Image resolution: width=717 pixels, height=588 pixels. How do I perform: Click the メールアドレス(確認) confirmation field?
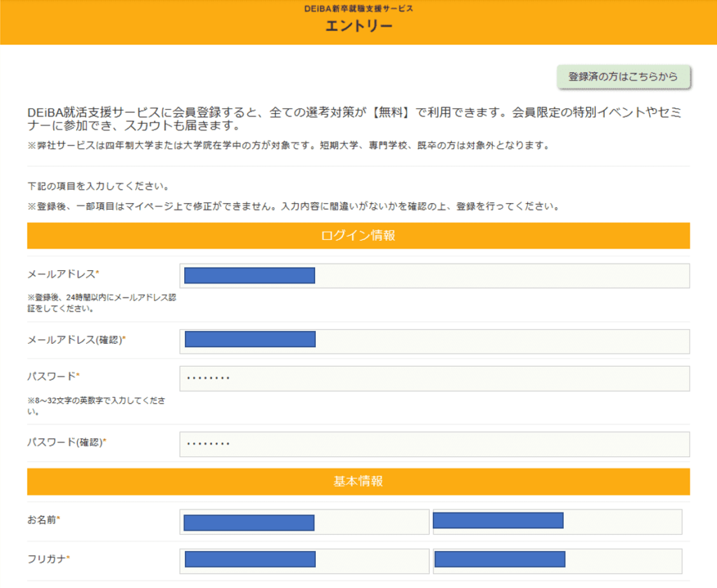point(434,341)
